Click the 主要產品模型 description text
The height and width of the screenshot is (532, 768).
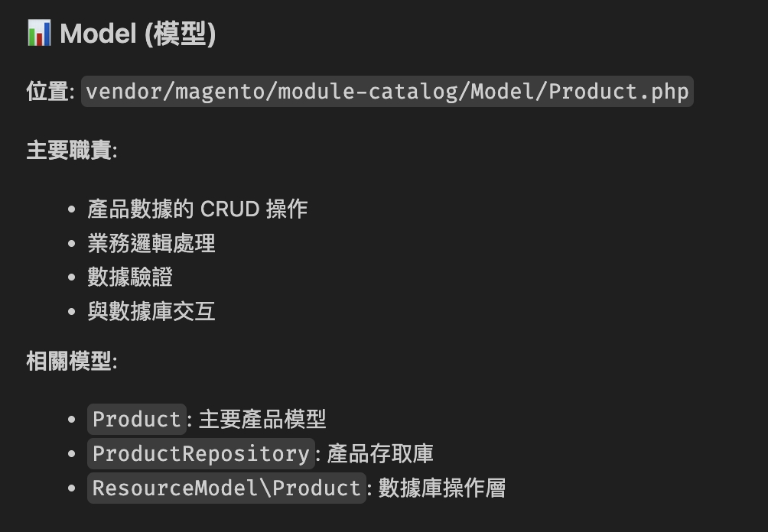(x=262, y=420)
